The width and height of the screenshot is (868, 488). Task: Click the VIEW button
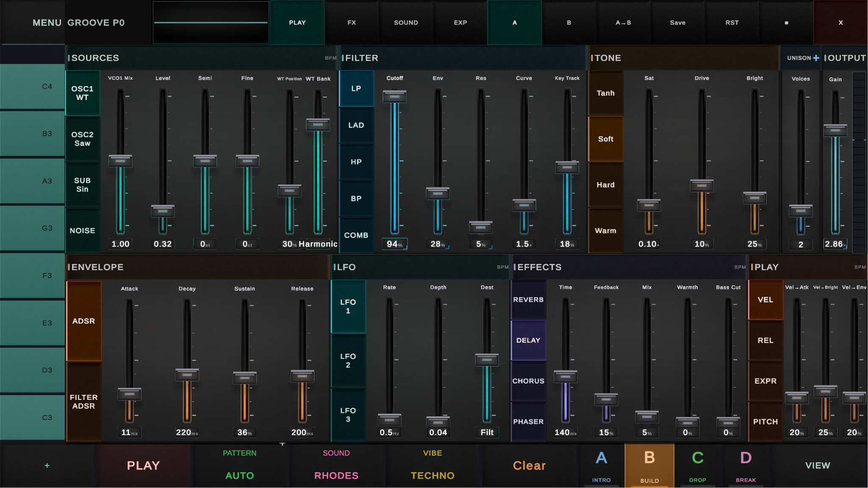(818, 465)
